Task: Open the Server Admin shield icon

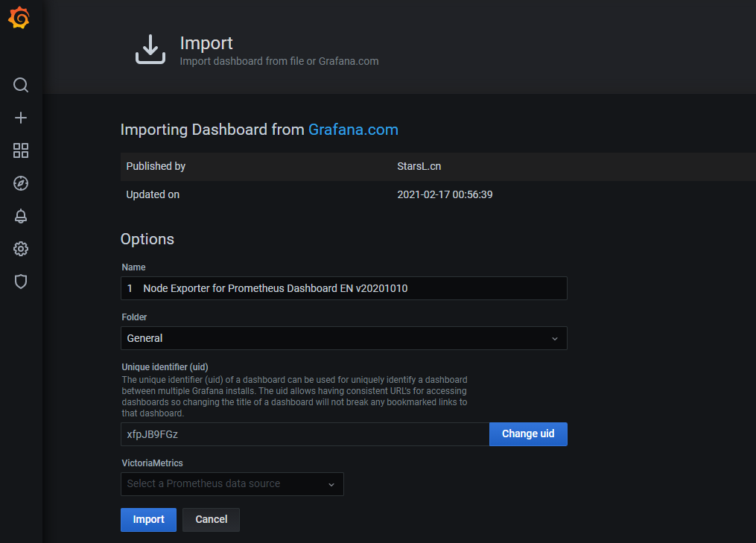Action: (x=21, y=282)
